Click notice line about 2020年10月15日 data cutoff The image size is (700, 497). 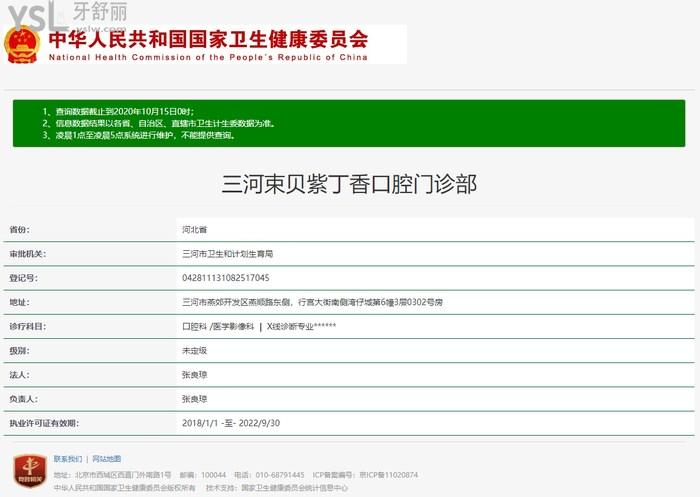(x=119, y=111)
